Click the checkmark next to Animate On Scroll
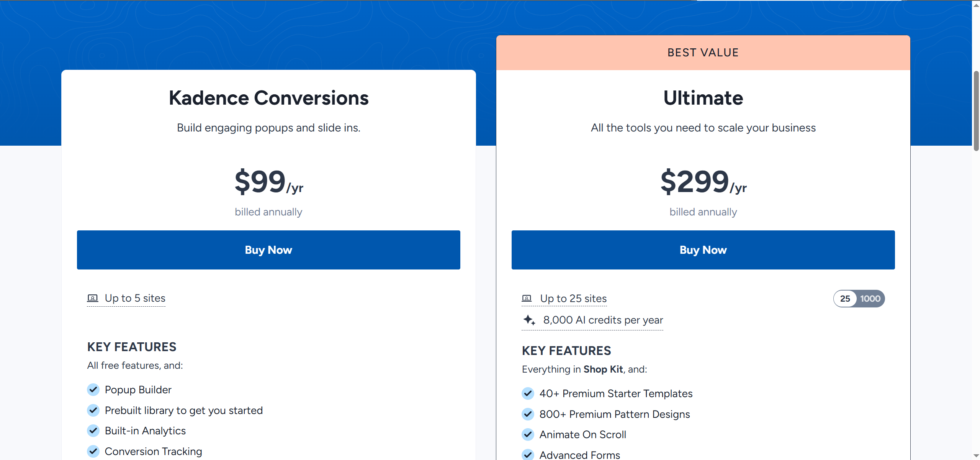The width and height of the screenshot is (980, 460). pos(528,434)
